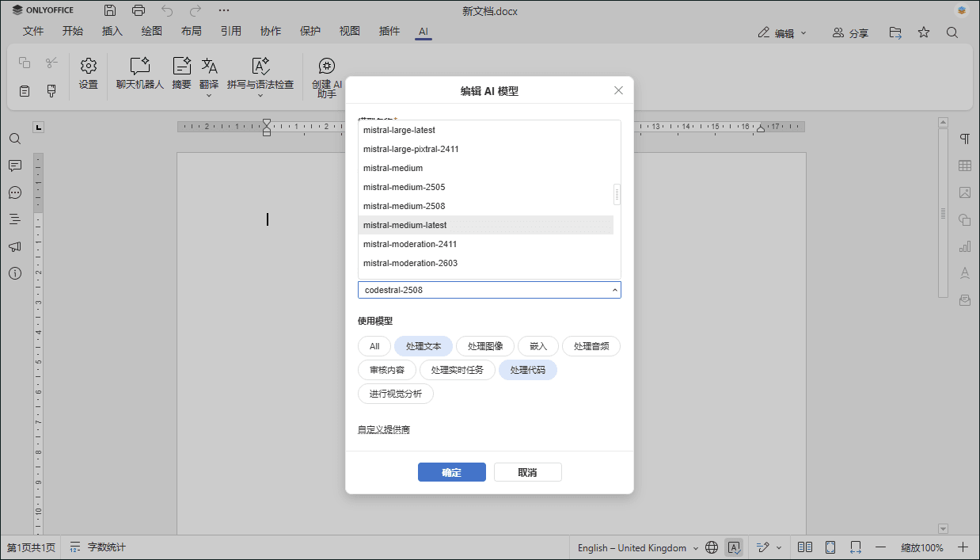Run 拼写与语法检查 spell check tool
980x560 pixels.
pos(260,70)
